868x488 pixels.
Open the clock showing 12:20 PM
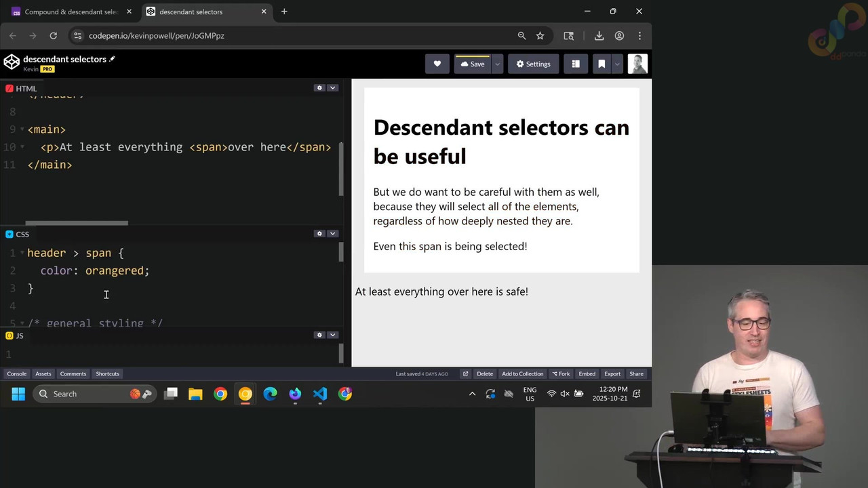click(x=610, y=394)
